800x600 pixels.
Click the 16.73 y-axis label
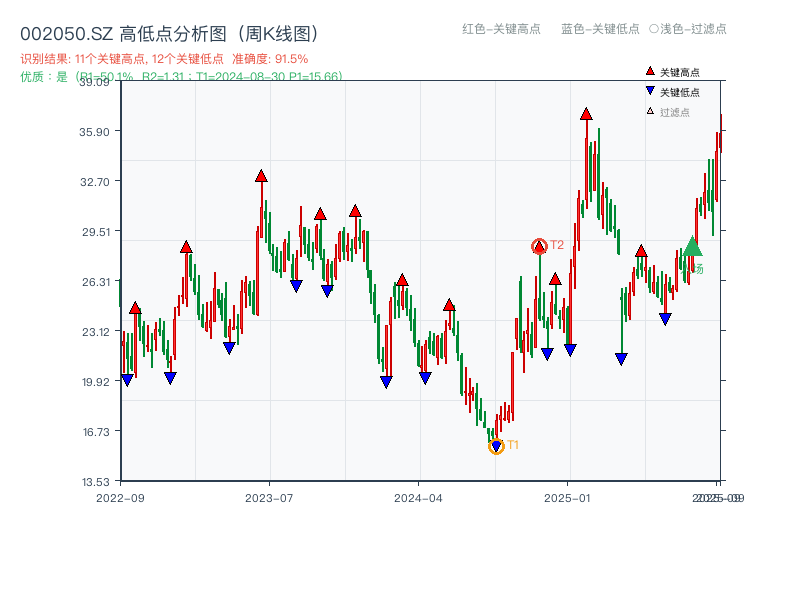pos(96,432)
